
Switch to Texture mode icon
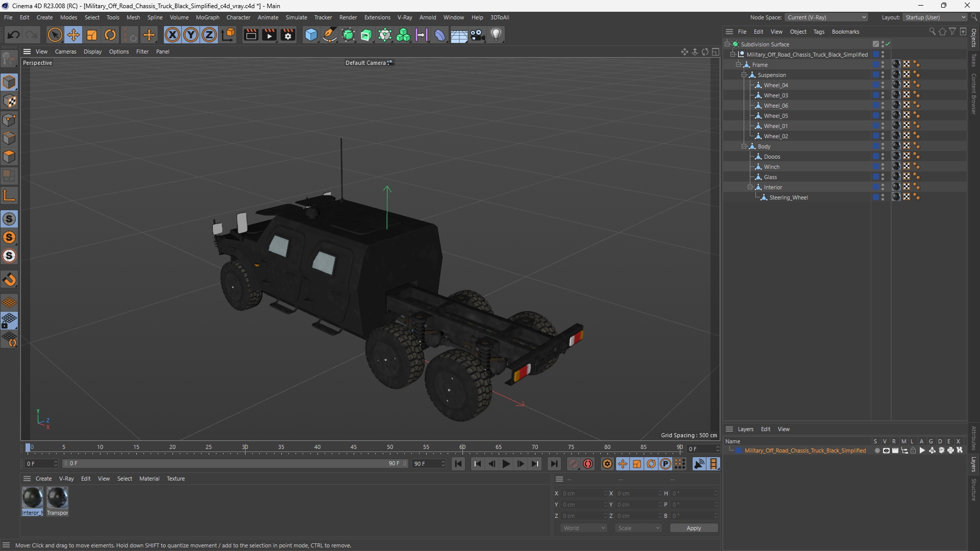(x=9, y=101)
